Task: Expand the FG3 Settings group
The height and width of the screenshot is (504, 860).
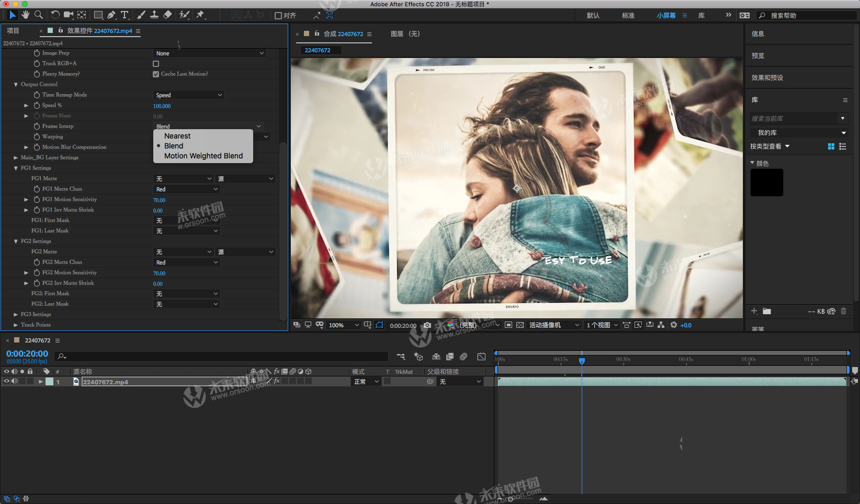Action: coord(16,315)
